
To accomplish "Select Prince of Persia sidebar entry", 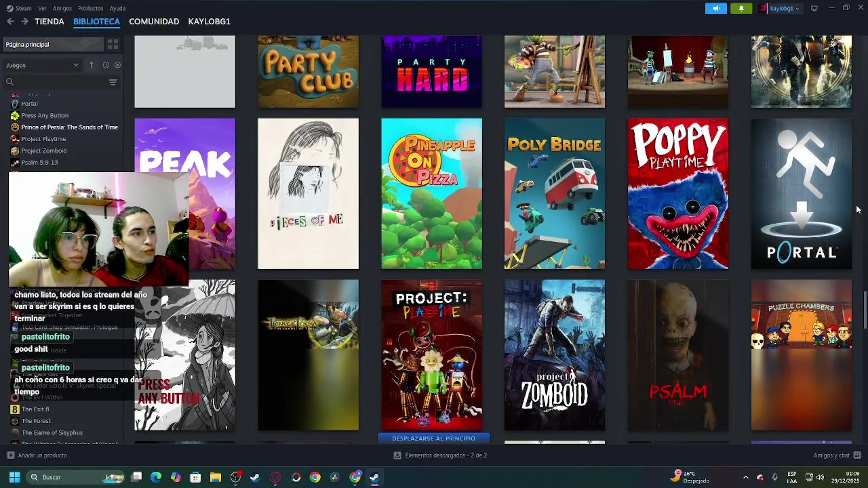I will coord(69,127).
